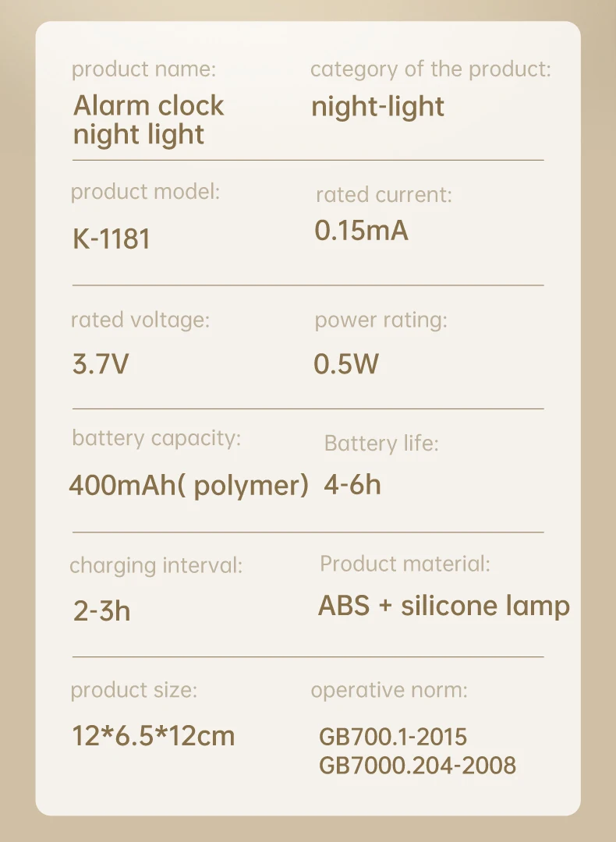The image size is (616, 842).
Task: Select the K-1181 model number
Action: [x=112, y=239]
